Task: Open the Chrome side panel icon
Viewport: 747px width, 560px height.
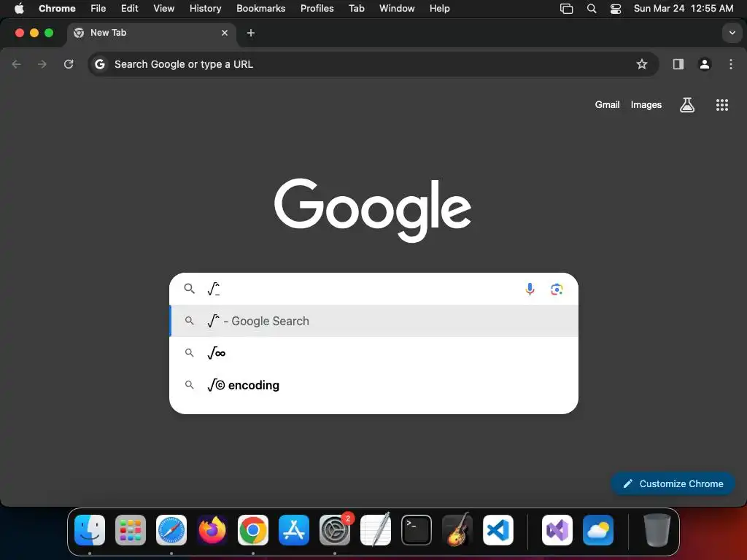Action: (x=678, y=64)
